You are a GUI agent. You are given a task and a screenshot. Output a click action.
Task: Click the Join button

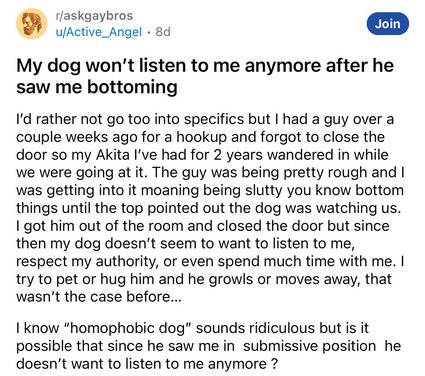[x=388, y=24]
